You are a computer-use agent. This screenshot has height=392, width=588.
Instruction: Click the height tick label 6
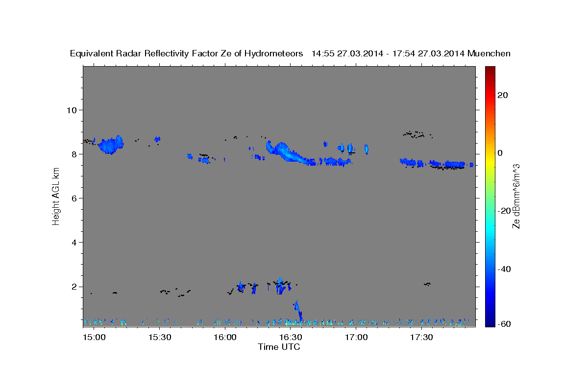tap(73, 198)
